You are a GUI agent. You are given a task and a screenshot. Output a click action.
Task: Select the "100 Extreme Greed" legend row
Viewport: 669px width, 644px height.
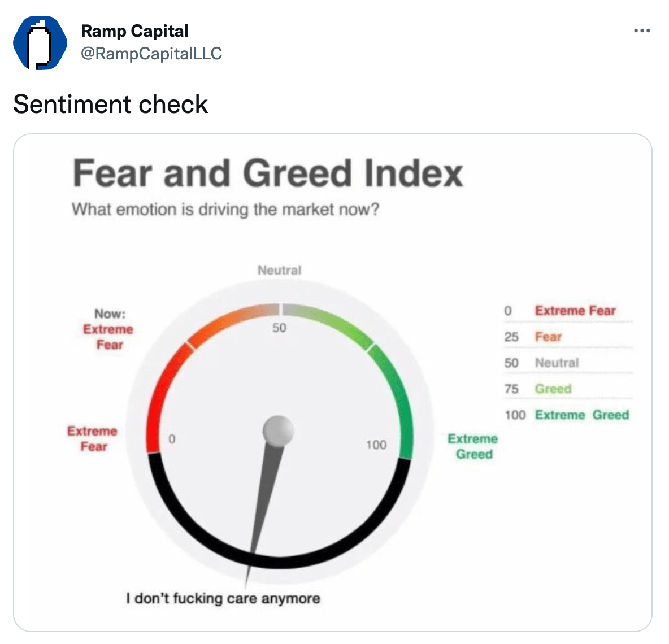click(x=567, y=415)
